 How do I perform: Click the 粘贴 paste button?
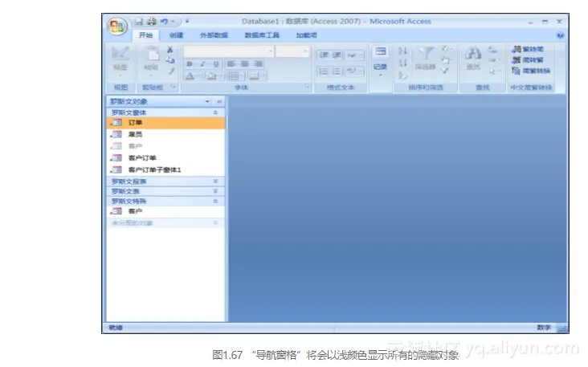151,60
